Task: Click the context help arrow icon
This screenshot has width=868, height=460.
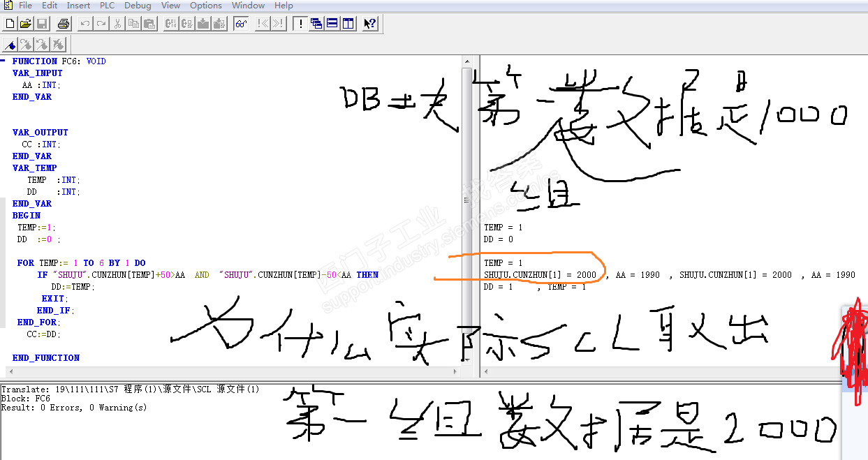Action: click(369, 24)
